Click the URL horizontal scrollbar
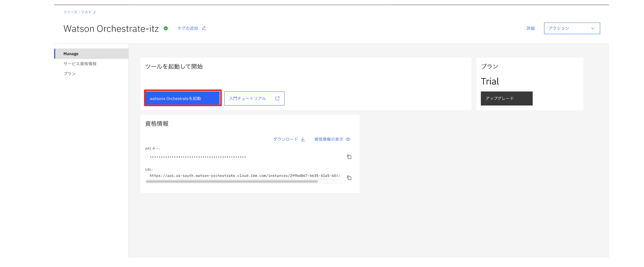This screenshot has height=267, width=644. click(232, 181)
